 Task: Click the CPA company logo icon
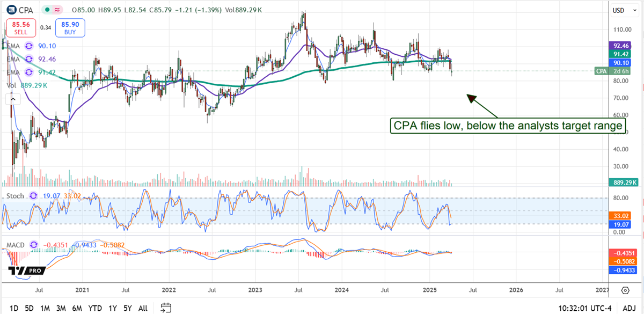11,9
